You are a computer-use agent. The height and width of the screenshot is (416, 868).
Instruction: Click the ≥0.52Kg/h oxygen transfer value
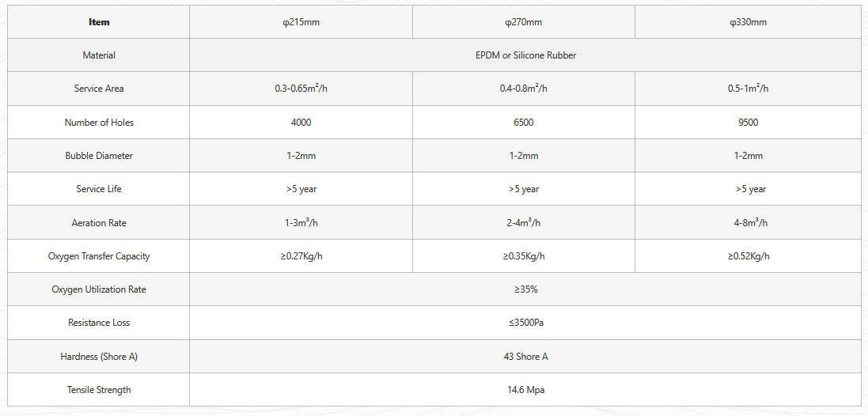(748, 256)
